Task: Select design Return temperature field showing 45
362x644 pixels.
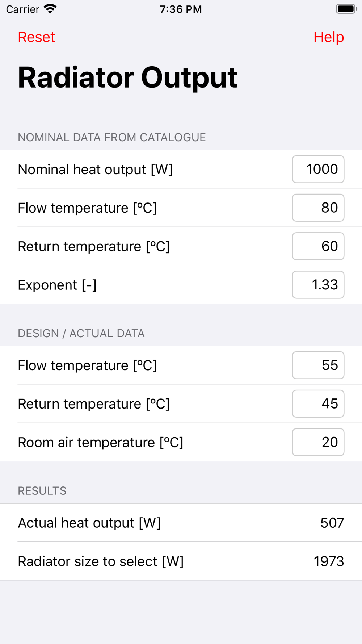Action: (x=318, y=403)
